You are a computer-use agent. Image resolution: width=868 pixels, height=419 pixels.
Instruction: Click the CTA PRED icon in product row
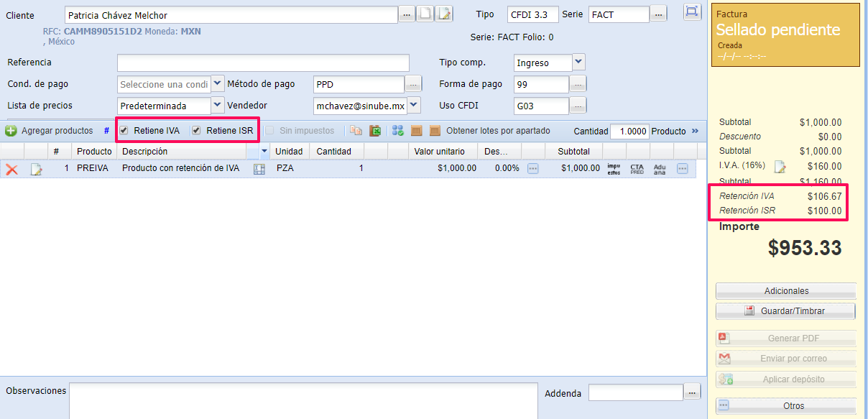coord(637,169)
